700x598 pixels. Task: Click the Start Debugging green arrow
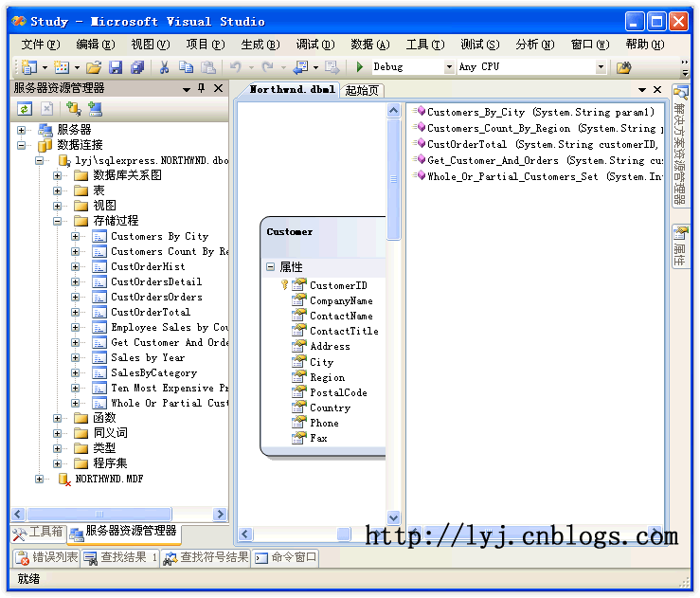point(359,67)
